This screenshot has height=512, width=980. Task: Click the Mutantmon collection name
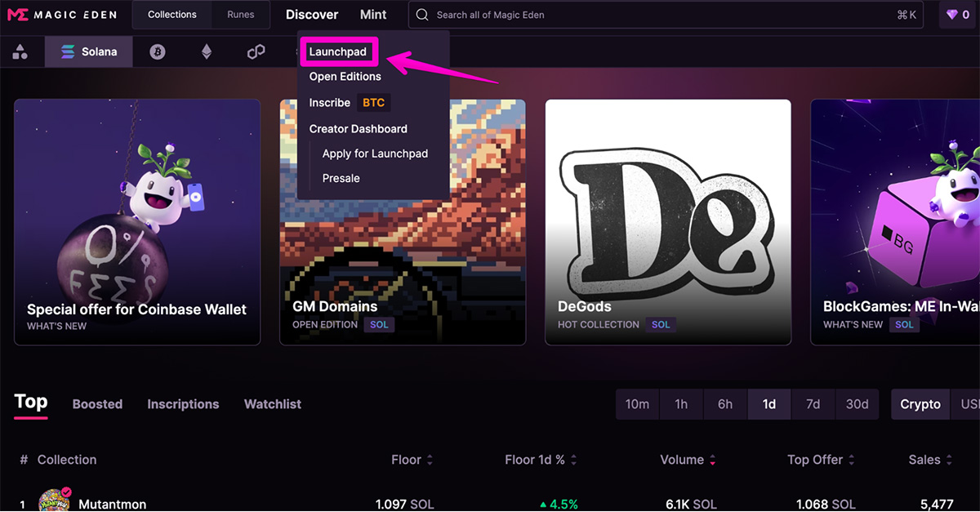coord(114,505)
